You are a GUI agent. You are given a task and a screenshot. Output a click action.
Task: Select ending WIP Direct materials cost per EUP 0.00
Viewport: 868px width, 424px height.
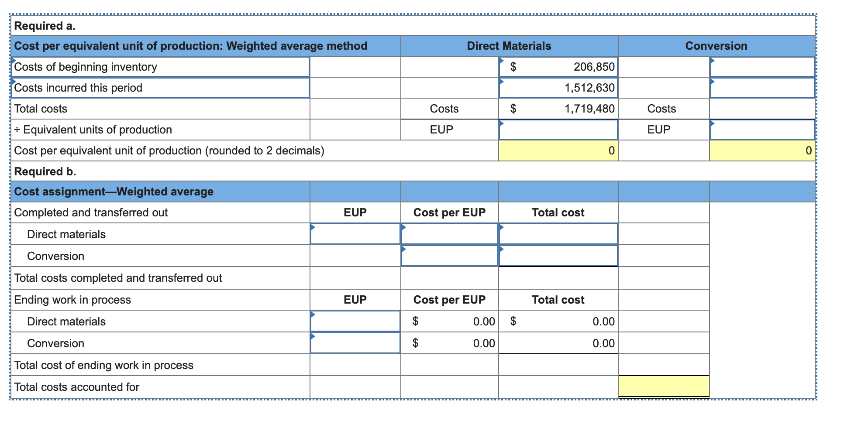click(450, 321)
